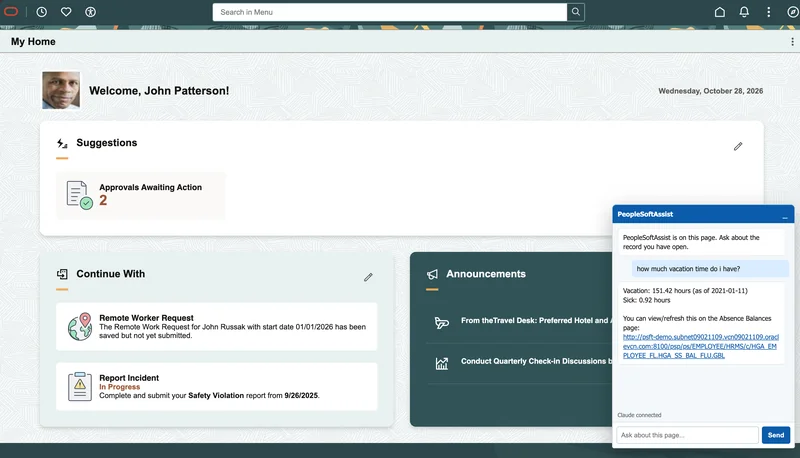Viewport: 800px width, 458px height.
Task: Click the Continue With section heading
Action: point(111,274)
